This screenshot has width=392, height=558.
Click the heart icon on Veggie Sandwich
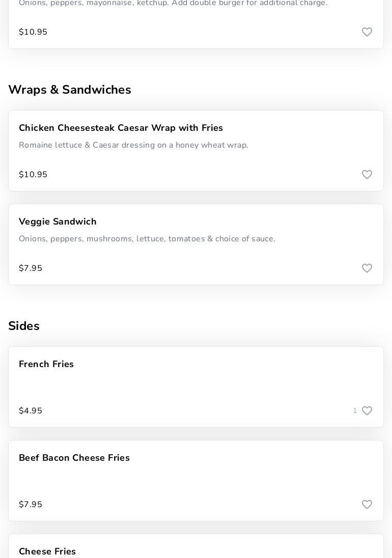tap(367, 268)
